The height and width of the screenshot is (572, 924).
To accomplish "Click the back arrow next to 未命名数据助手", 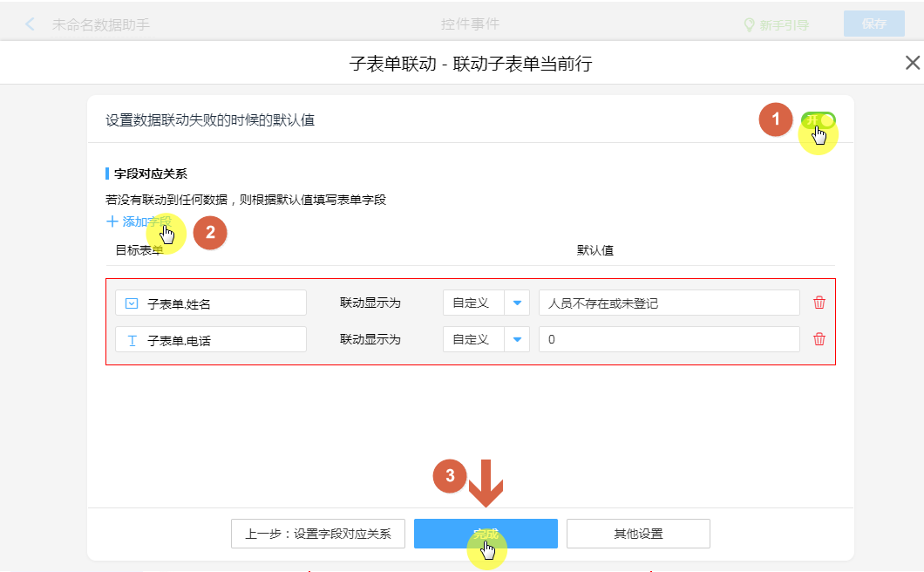I will (x=31, y=24).
